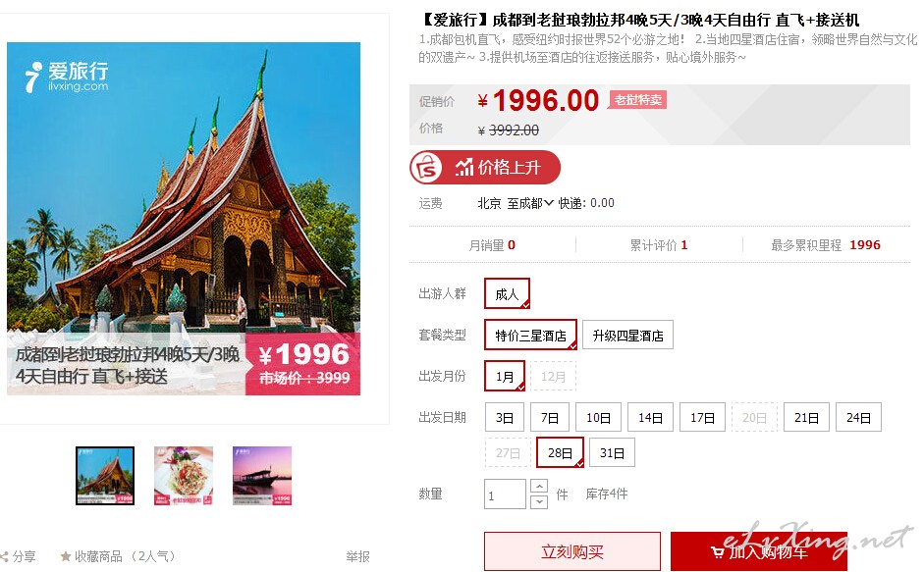924x572 pixels.
Task: Click the shopping cart icon in add-to-cart button
Action: (717, 552)
